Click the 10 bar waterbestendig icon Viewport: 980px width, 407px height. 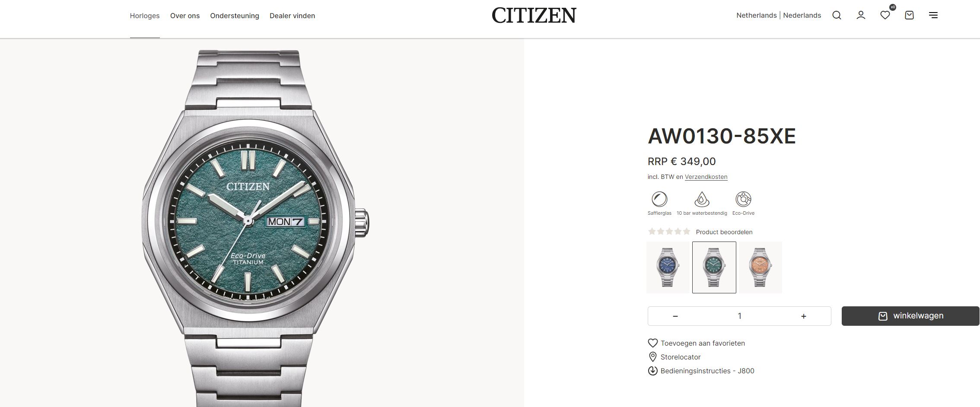coord(702,199)
